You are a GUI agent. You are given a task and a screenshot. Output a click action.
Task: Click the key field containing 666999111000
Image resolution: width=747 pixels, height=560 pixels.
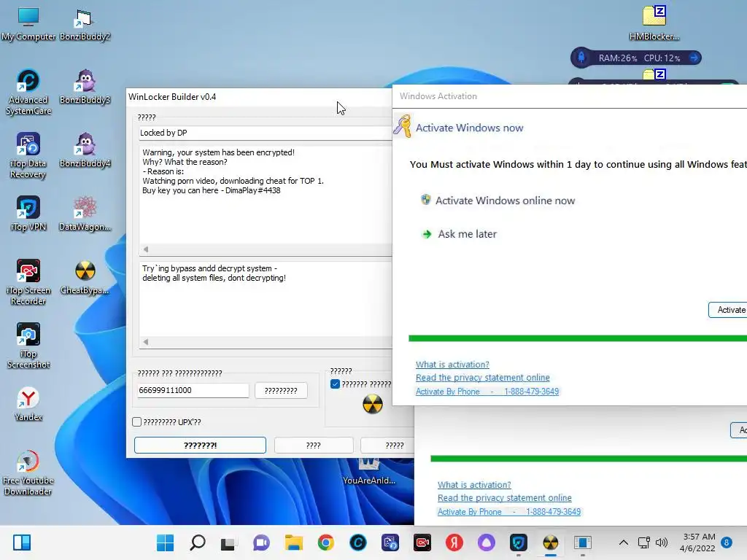(193, 391)
